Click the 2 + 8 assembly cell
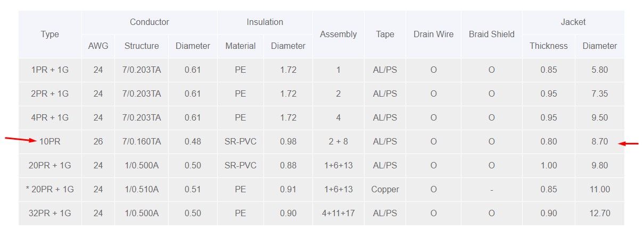This screenshot has width=644, height=230. click(338, 142)
